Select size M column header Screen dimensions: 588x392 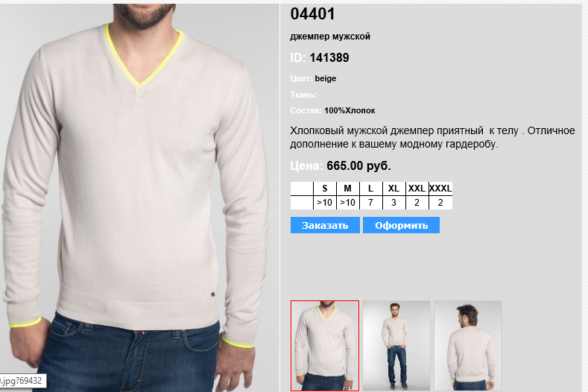[x=347, y=189]
